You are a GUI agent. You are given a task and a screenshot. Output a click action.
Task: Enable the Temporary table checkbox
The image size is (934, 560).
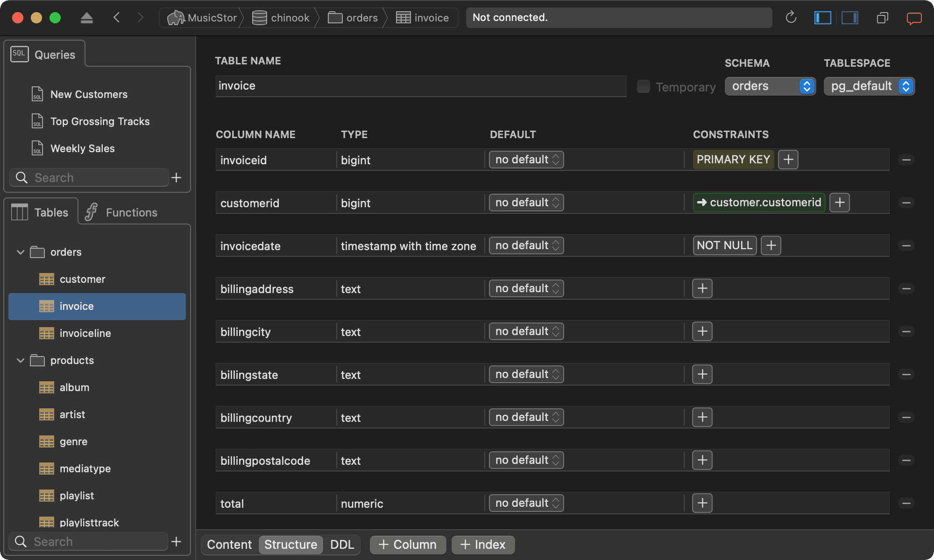pos(643,86)
